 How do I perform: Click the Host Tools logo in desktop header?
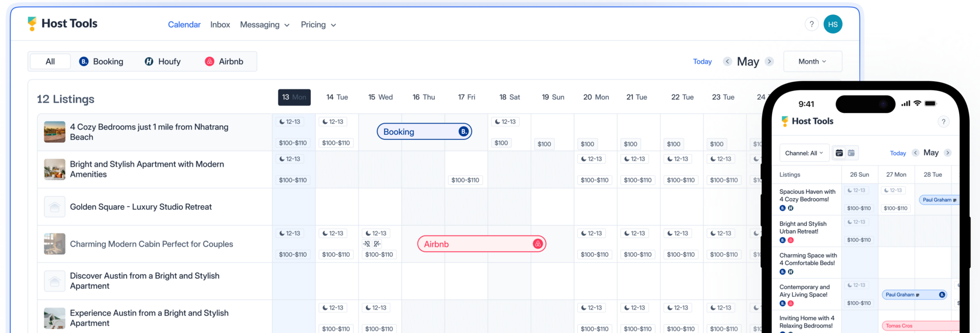pyautogui.click(x=62, y=23)
